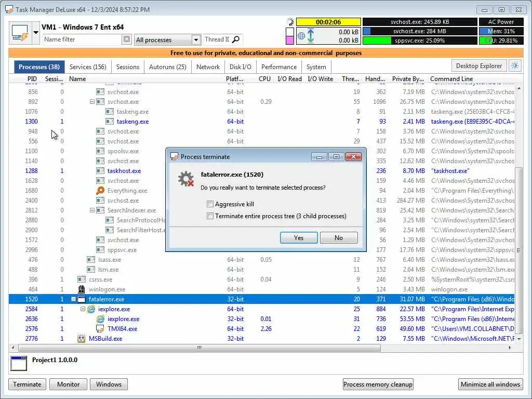Select the TMX64.exe process row

coord(261,329)
